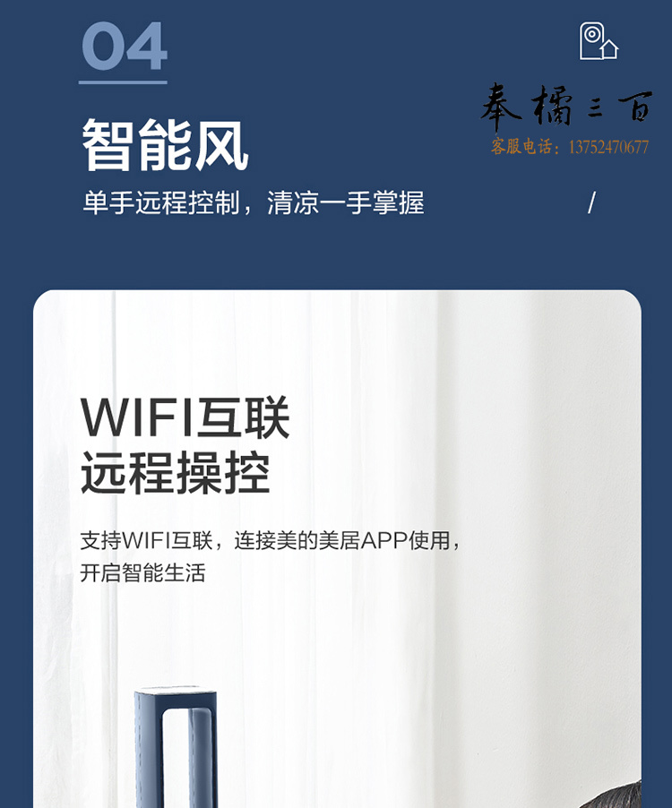
Task: Click the underline bar beneath 04
Action: pyautogui.click(x=123, y=82)
